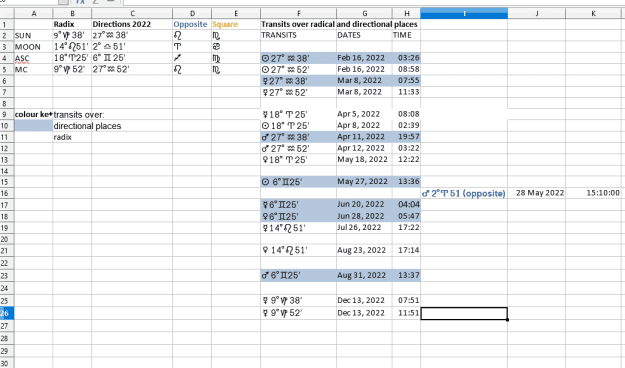Click the blue Mars '2° 51 (opposite)' cell
Image resolution: width=625 pixels, height=368 pixels.
464,193
